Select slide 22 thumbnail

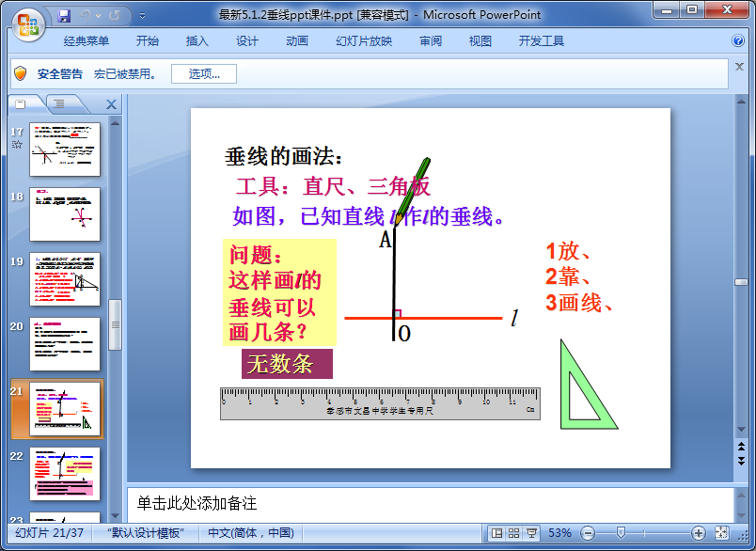[x=65, y=474]
